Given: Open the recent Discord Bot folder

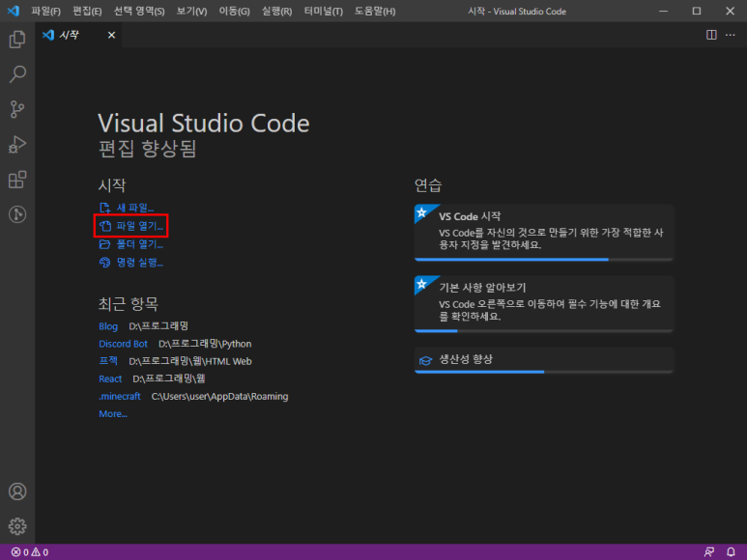Looking at the screenshot, I should click(123, 344).
